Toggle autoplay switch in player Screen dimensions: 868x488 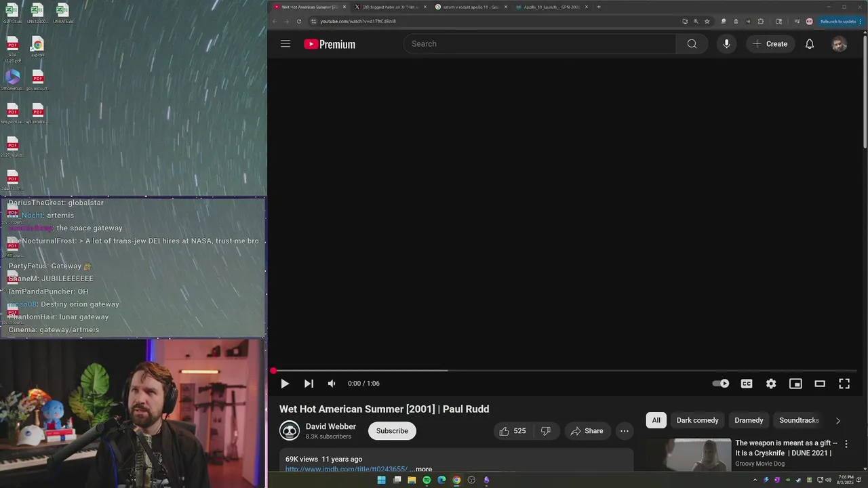tap(721, 384)
